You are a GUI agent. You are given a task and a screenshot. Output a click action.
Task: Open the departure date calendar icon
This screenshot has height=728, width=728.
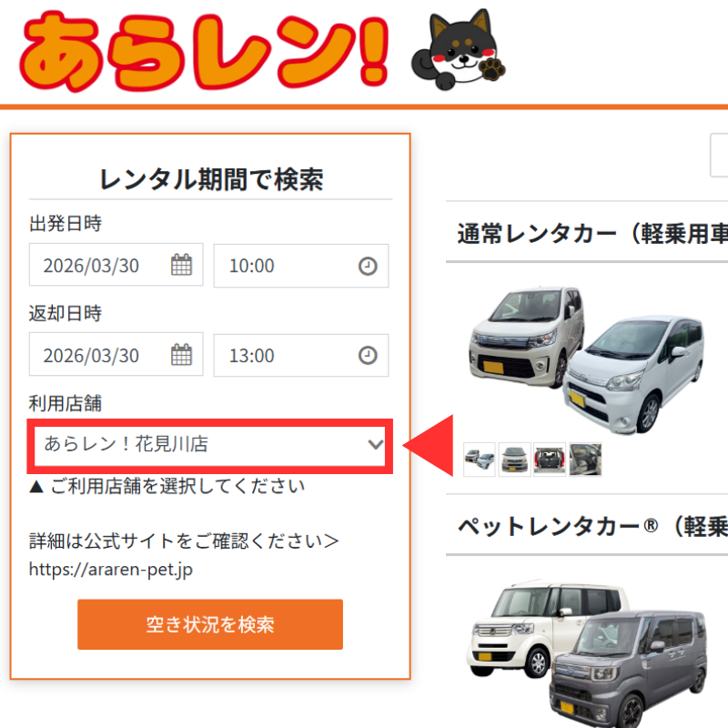point(181,265)
